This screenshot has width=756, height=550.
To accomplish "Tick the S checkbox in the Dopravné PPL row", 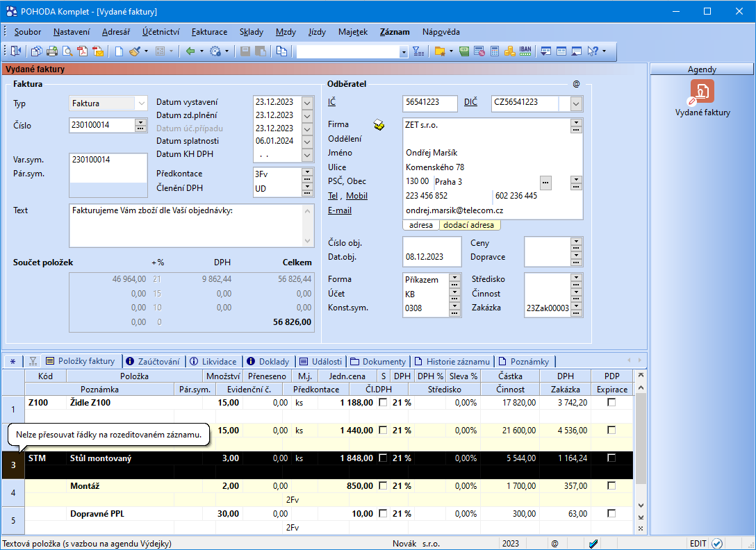I will coord(384,514).
